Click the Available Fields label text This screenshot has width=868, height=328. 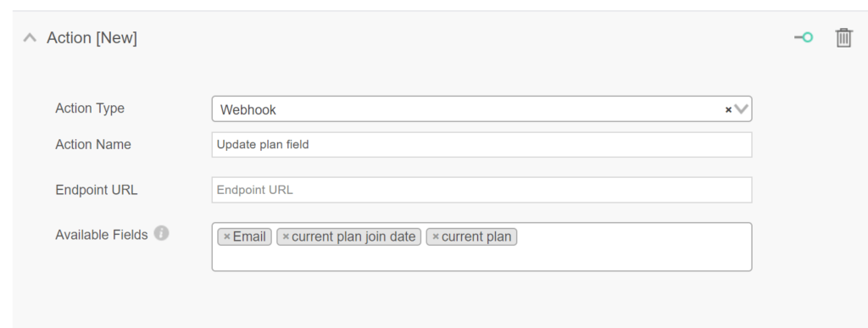pos(102,235)
